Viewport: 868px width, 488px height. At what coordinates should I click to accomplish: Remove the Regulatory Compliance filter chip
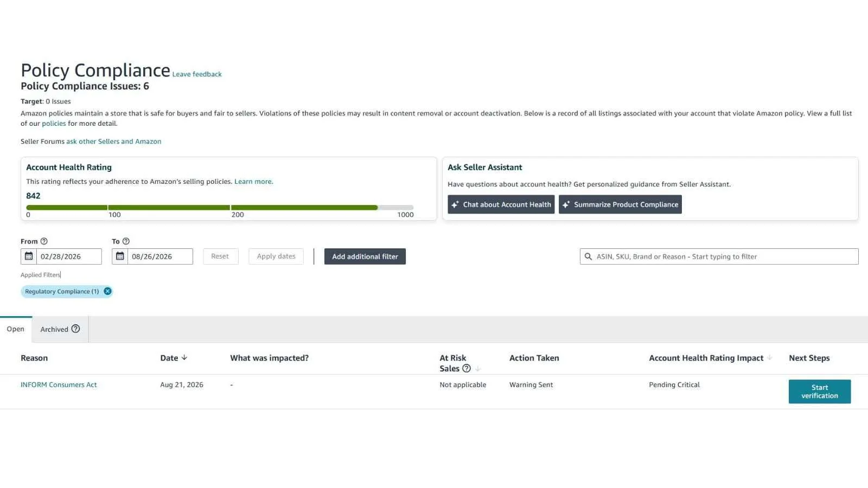[107, 291]
